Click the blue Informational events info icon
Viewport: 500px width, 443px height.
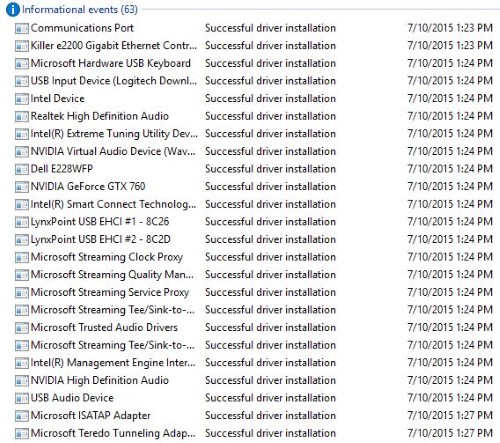[13, 9]
